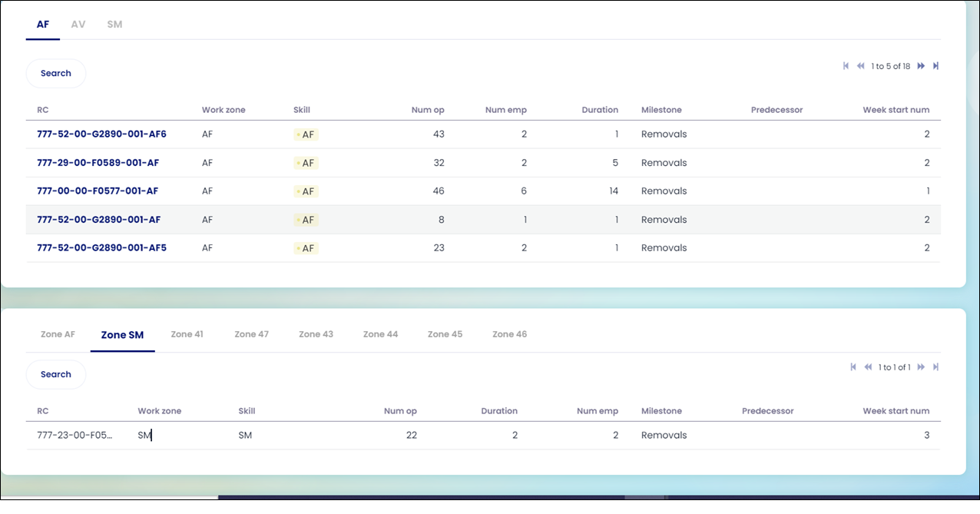Sort top table by Duration column header
Screen dimensions: 980x514
pyautogui.click(x=599, y=110)
